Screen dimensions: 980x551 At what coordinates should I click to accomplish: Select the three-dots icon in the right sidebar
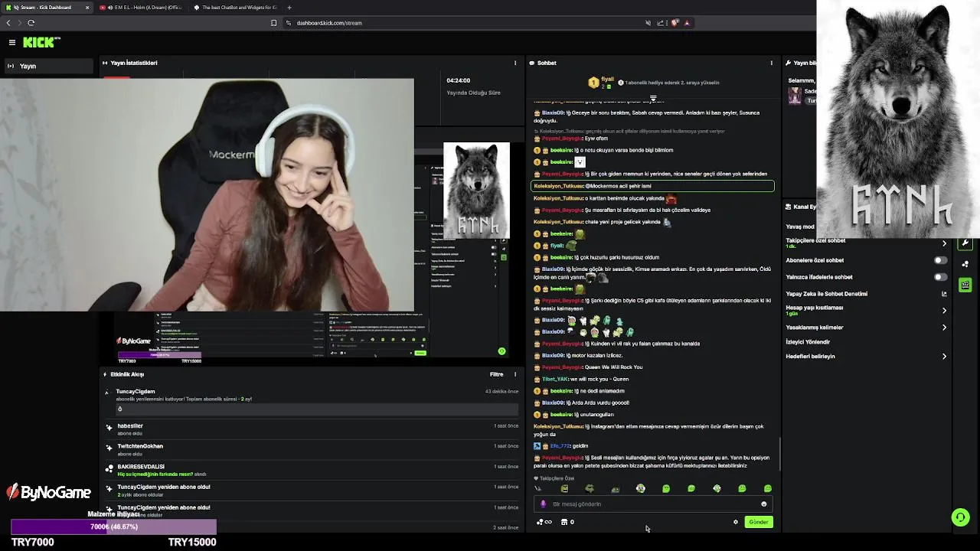click(965, 264)
